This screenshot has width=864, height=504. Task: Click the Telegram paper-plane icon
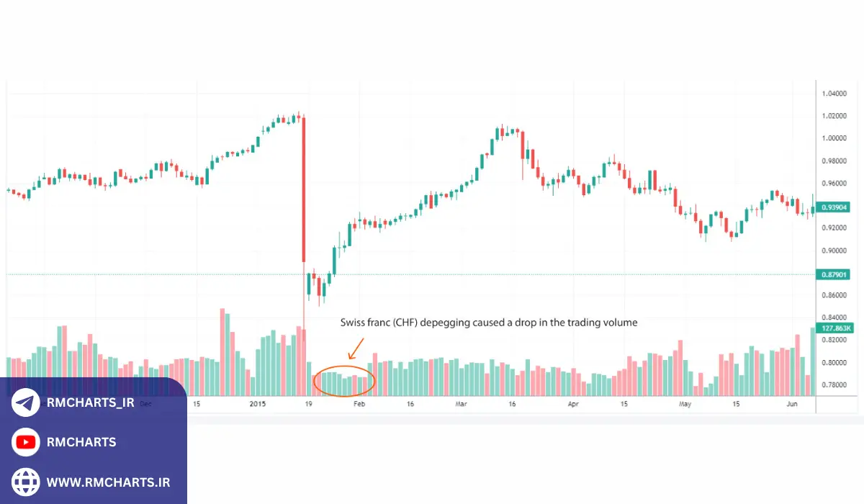[26, 402]
